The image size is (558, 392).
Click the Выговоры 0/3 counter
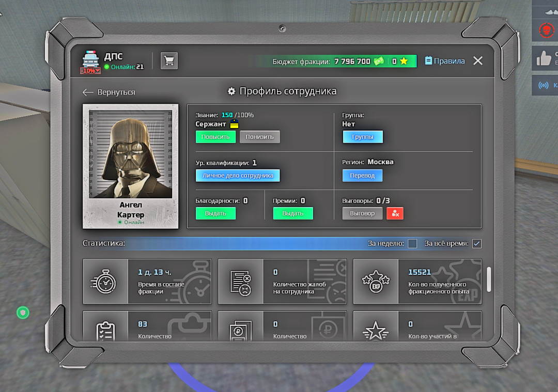pos(366,200)
